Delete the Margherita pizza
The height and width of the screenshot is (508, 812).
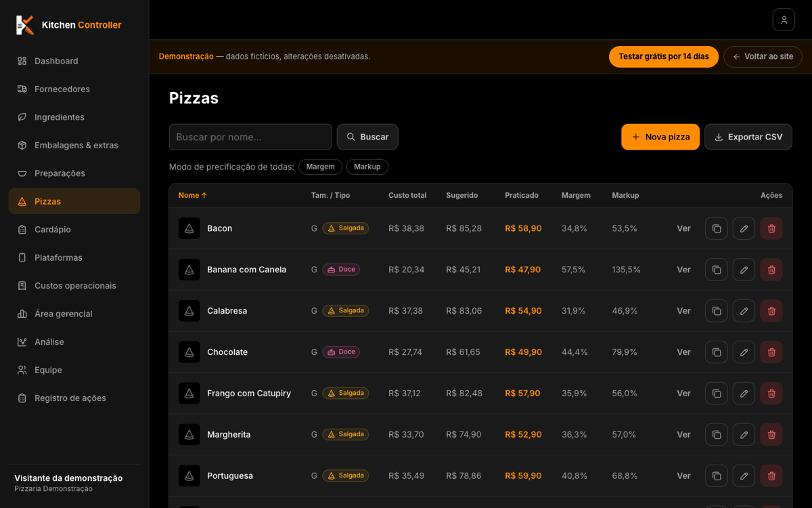tap(771, 435)
